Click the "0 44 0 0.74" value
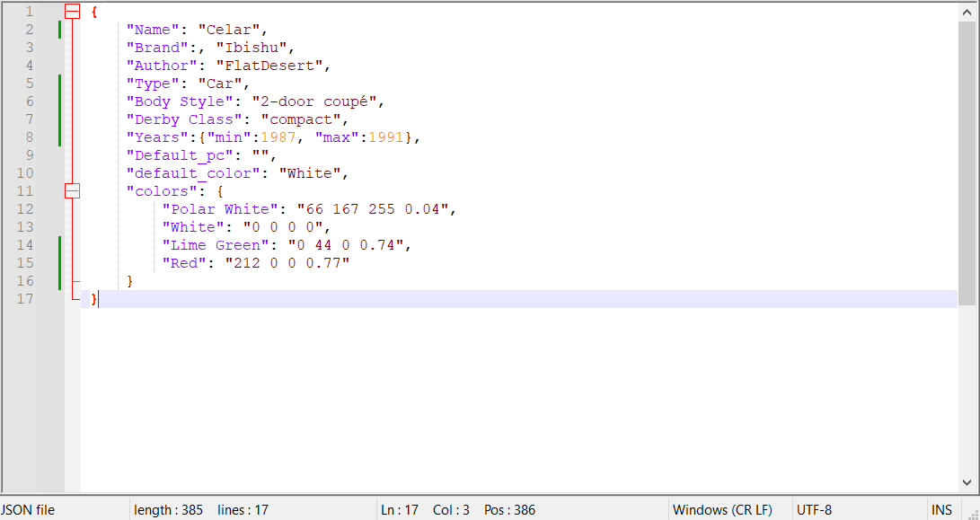This screenshot has height=520, width=980. tap(346, 245)
